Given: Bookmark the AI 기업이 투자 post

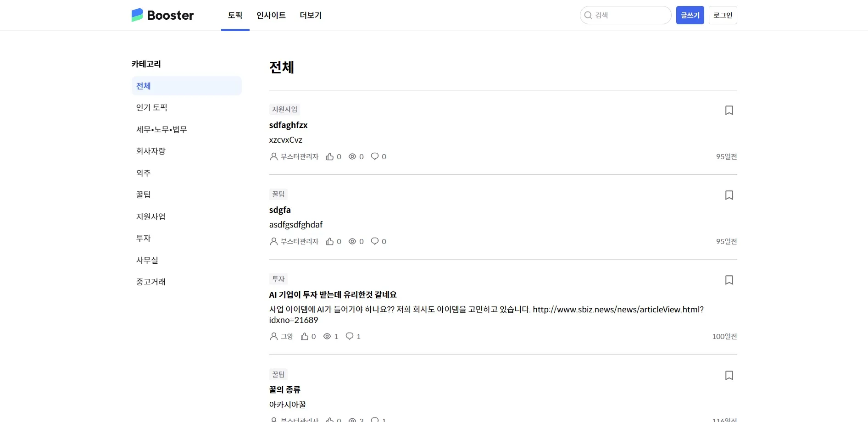Looking at the screenshot, I should click(x=729, y=280).
